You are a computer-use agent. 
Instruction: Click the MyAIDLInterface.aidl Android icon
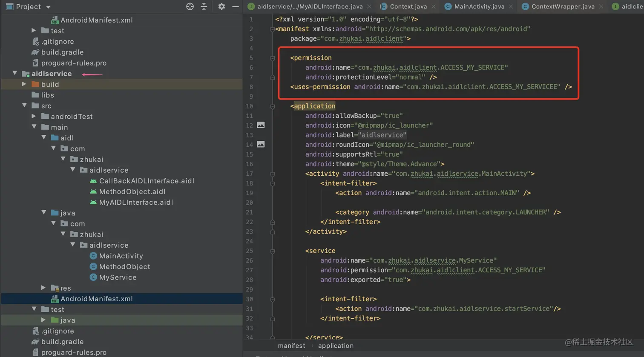click(x=93, y=202)
